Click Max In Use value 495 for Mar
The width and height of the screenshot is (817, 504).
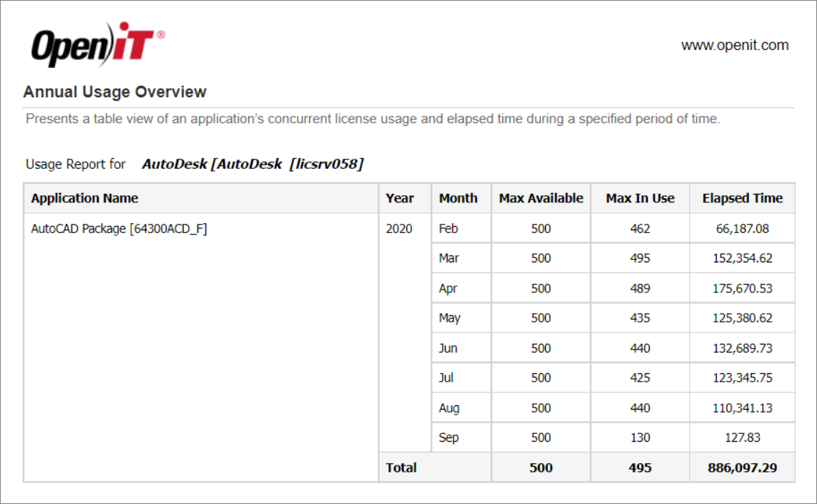click(x=640, y=258)
